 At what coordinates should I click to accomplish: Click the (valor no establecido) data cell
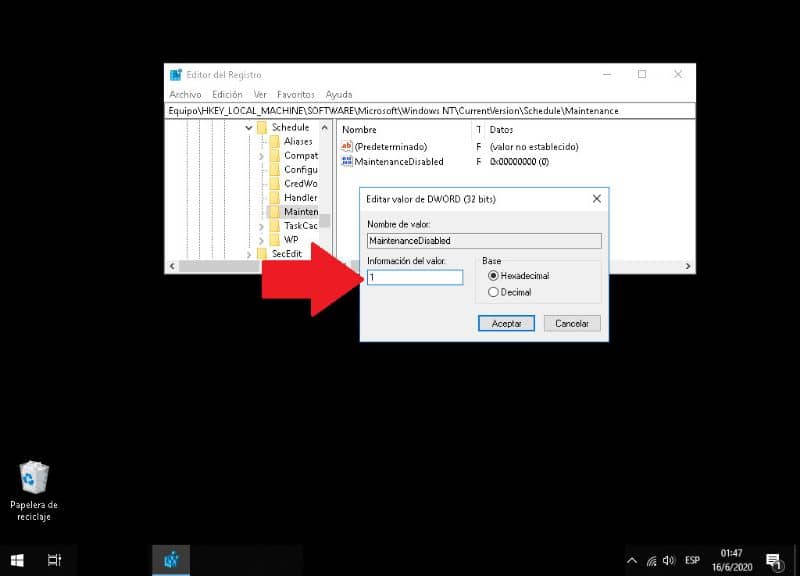pos(534,147)
